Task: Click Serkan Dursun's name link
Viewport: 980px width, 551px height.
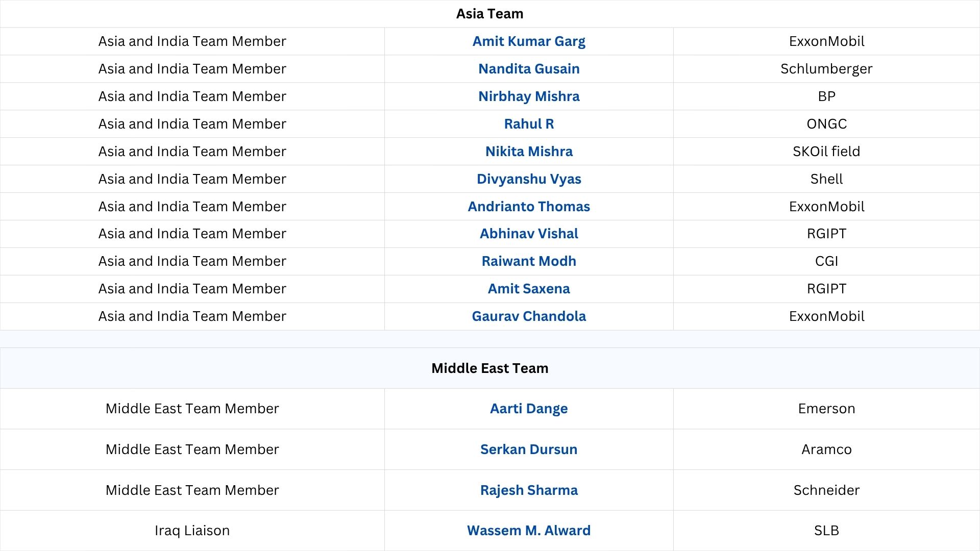Action: [x=528, y=449]
